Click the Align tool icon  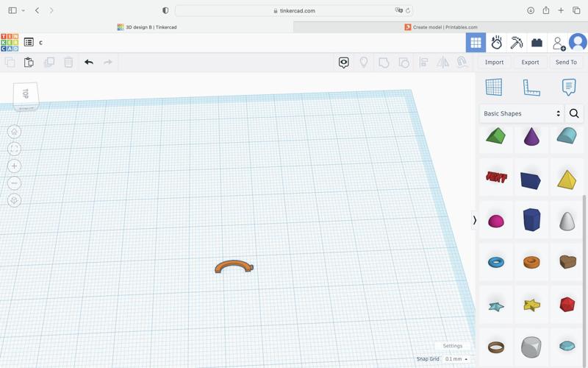423,63
